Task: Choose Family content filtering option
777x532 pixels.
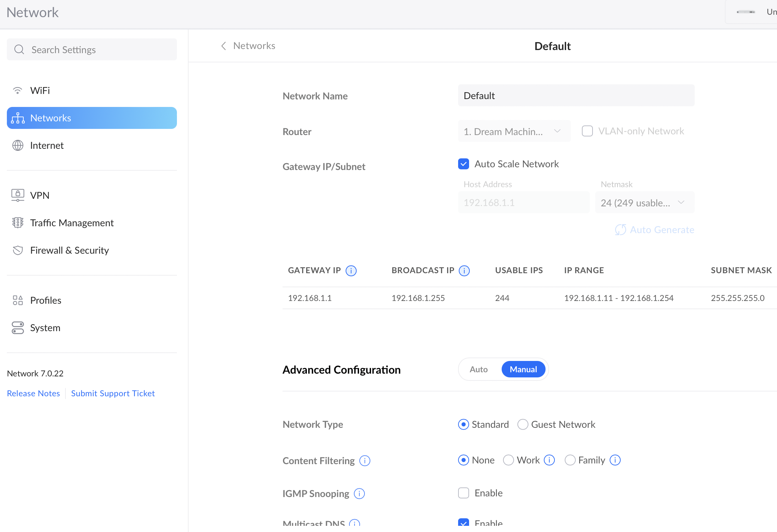Action: click(570, 460)
